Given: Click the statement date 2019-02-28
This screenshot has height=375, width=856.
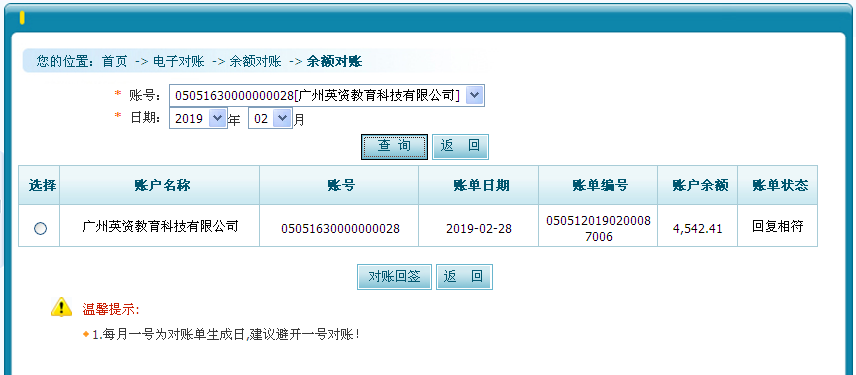Looking at the screenshot, I should (479, 229).
